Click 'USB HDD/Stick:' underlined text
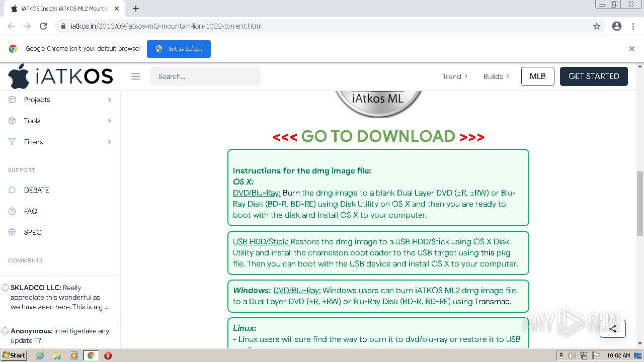The width and height of the screenshot is (644, 362). coord(261,242)
